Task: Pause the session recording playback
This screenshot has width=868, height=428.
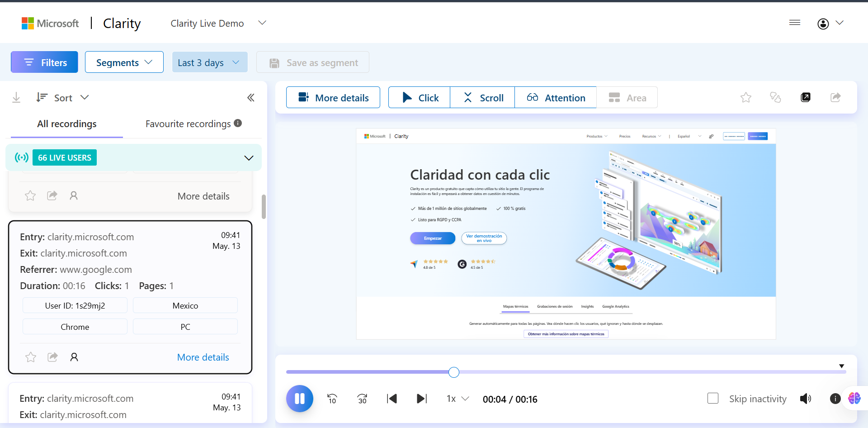Action: 299,399
